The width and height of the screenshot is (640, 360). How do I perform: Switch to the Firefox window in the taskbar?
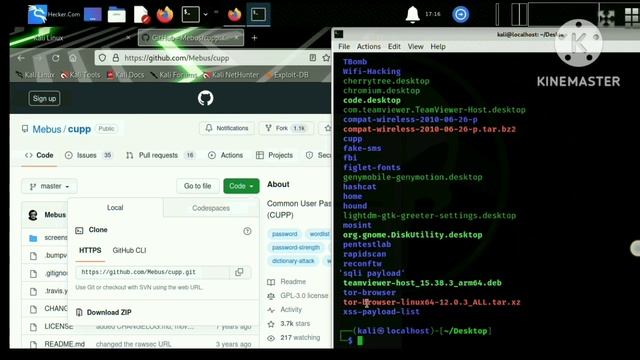(234, 15)
